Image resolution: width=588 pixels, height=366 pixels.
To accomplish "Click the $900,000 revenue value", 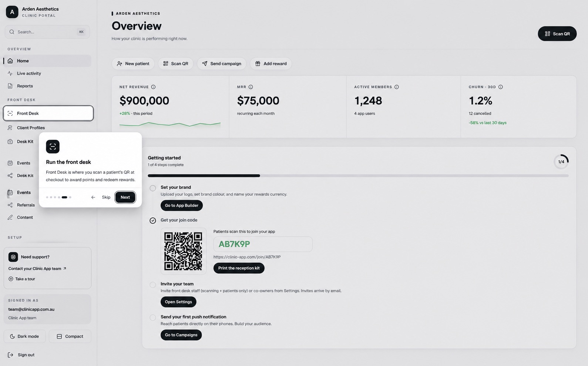I will tap(144, 101).
